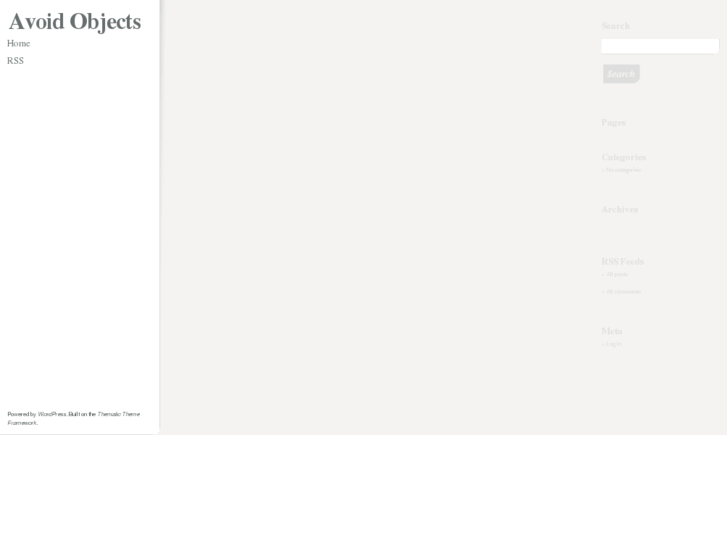Select the Categories widget heading
This screenshot has width=727, height=545.
coord(624,157)
